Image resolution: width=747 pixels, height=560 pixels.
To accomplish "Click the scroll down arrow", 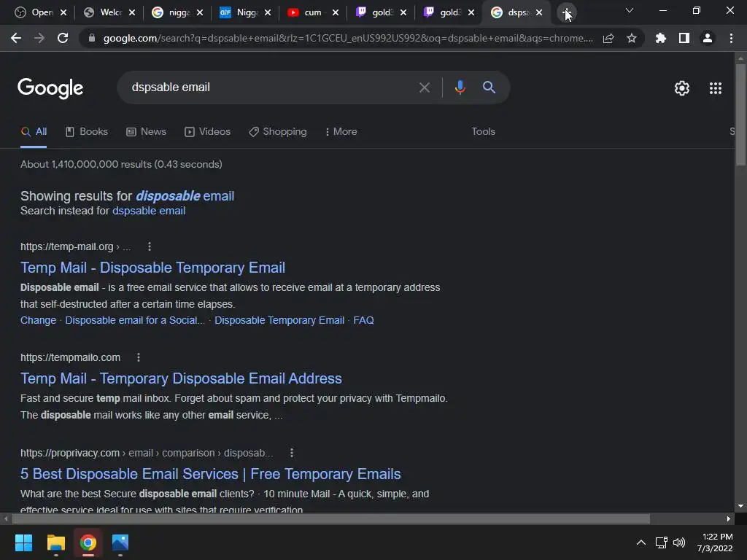I will click(740, 506).
